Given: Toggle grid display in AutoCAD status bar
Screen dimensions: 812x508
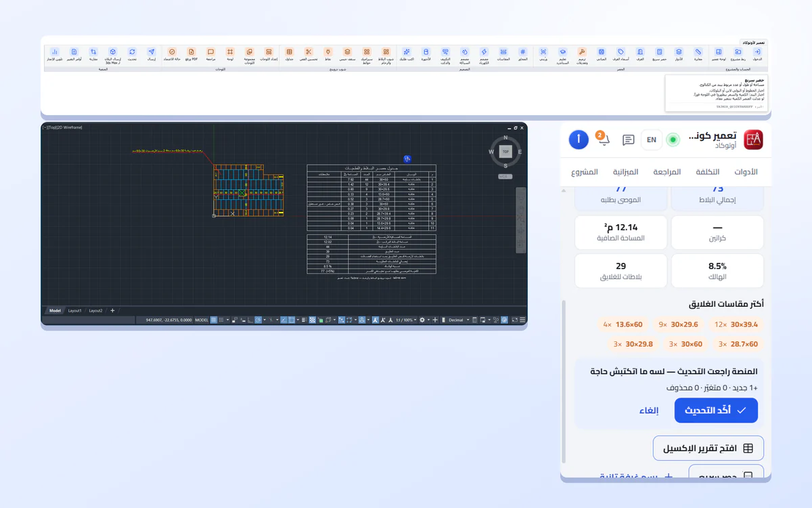Looking at the screenshot, I should coord(214,320).
